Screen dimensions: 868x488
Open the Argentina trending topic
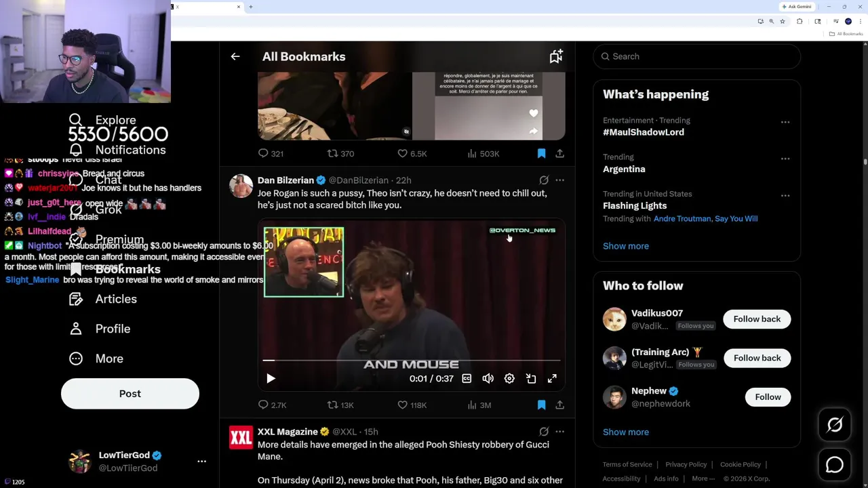click(624, 169)
